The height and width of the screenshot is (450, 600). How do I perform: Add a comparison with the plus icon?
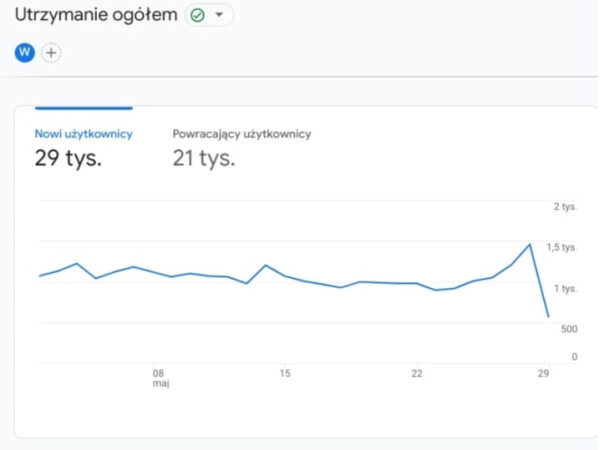[51, 52]
